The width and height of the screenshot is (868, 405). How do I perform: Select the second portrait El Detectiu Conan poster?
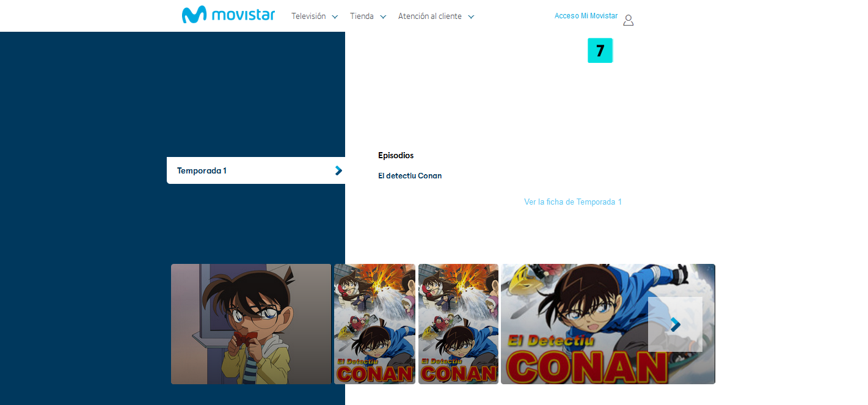point(458,324)
